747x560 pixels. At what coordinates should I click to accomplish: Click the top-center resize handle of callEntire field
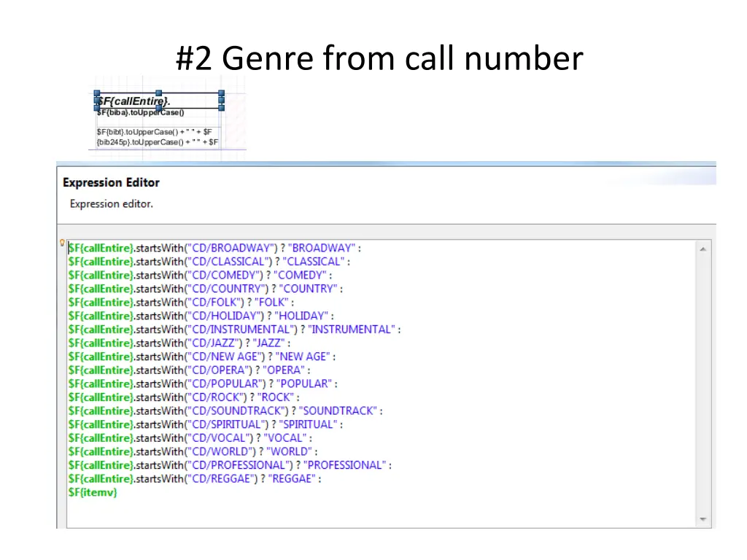point(159,93)
